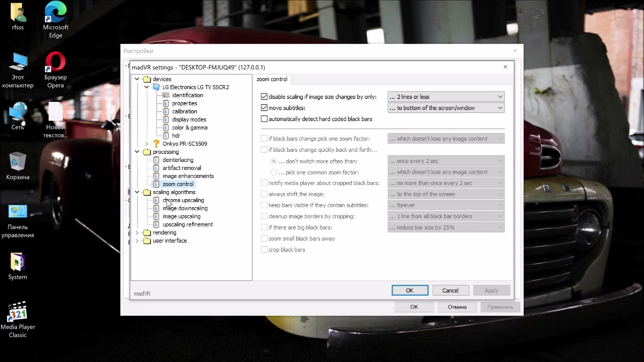Click OK in the Настройки window
Viewport: 644px width, 362px height.
pos(414,307)
